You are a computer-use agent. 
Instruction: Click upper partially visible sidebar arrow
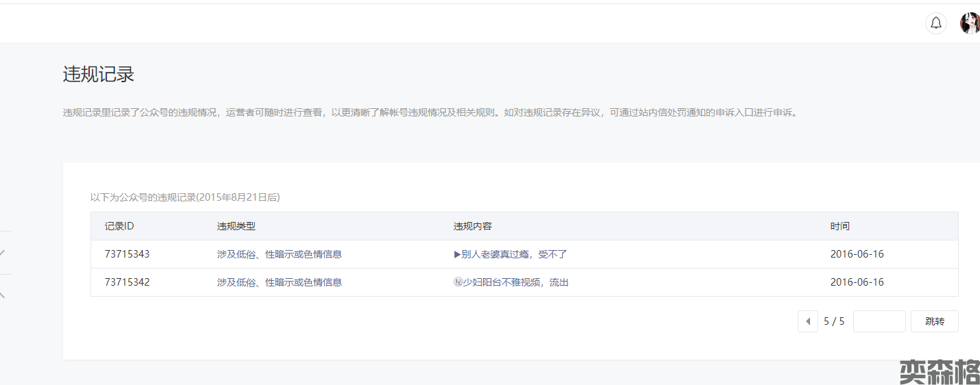(3, 253)
